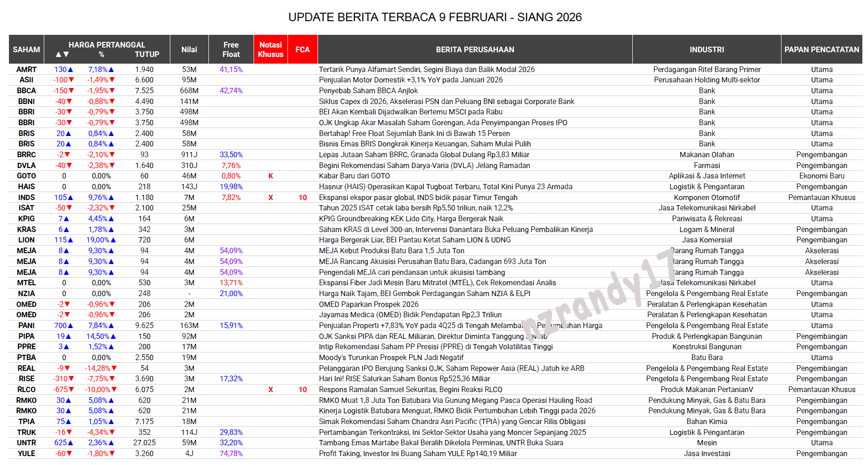Click the Nilai value 668M
The image size is (868, 465).
(x=189, y=91)
